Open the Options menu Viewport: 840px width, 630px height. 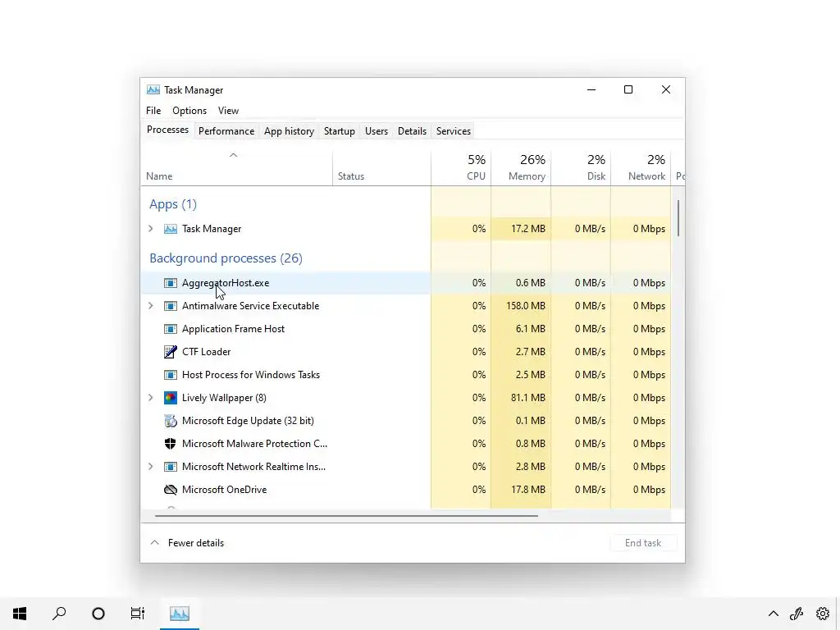[x=189, y=111]
